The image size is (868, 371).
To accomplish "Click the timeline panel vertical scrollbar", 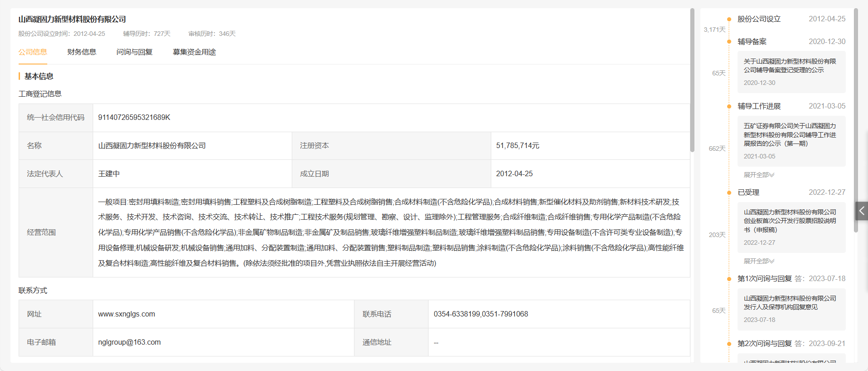I will (x=856, y=120).
